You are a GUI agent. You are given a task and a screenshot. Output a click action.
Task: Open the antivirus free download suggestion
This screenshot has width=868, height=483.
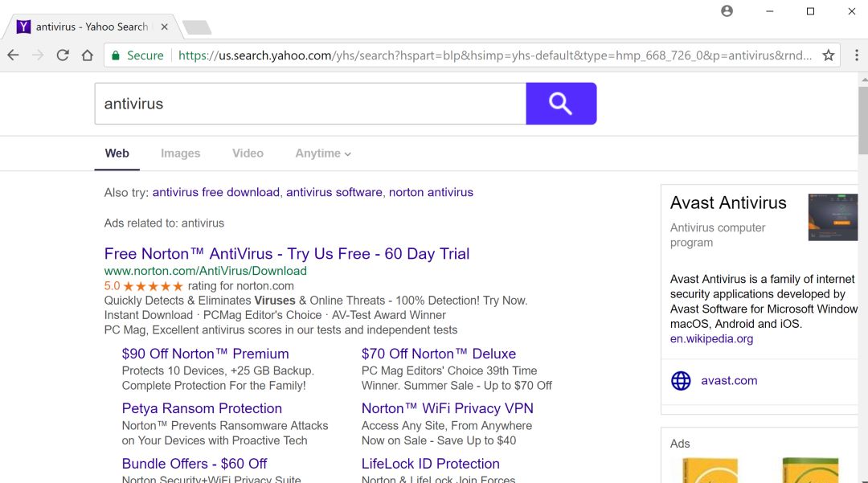click(x=216, y=192)
